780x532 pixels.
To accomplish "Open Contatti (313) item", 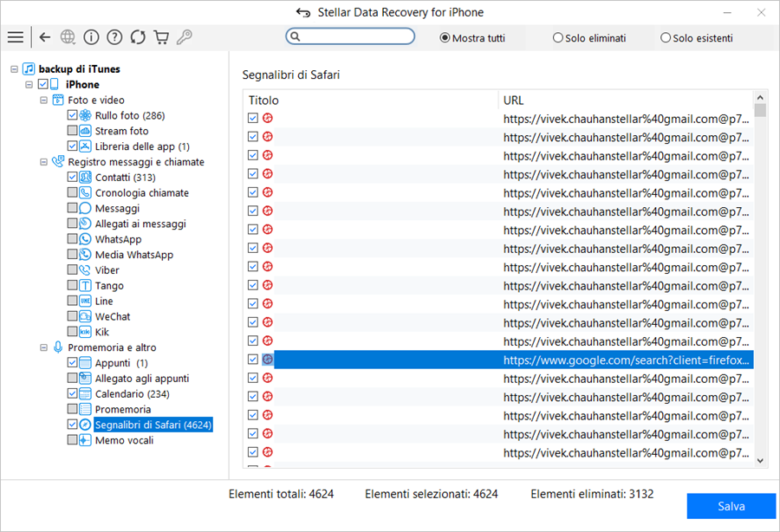I will click(x=126, y=177).
